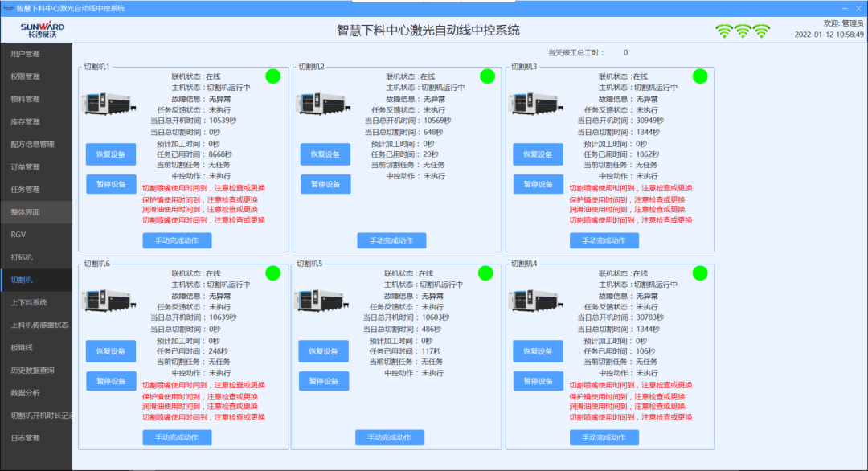The height and width of the screenshot is (471, 868).
Task: Click the machine image in 切割机5 panel
Action: tap(321, 301)
